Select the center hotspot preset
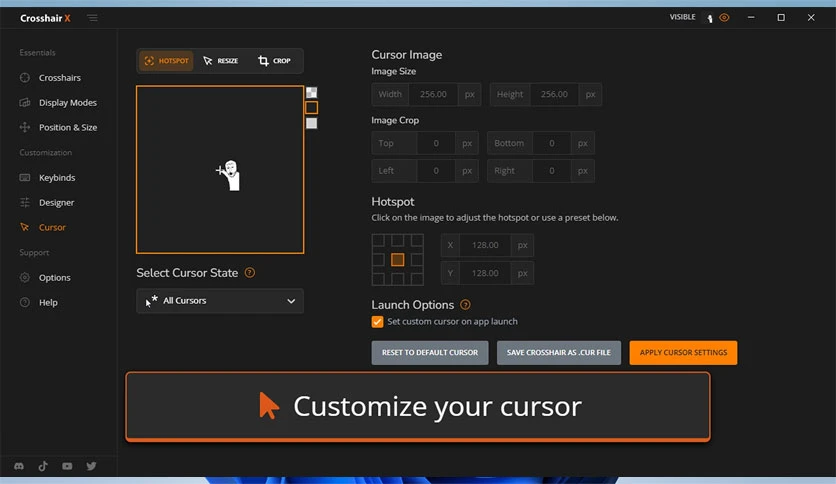836x484 pixels. pyautogui.click(x=397, y=260)
